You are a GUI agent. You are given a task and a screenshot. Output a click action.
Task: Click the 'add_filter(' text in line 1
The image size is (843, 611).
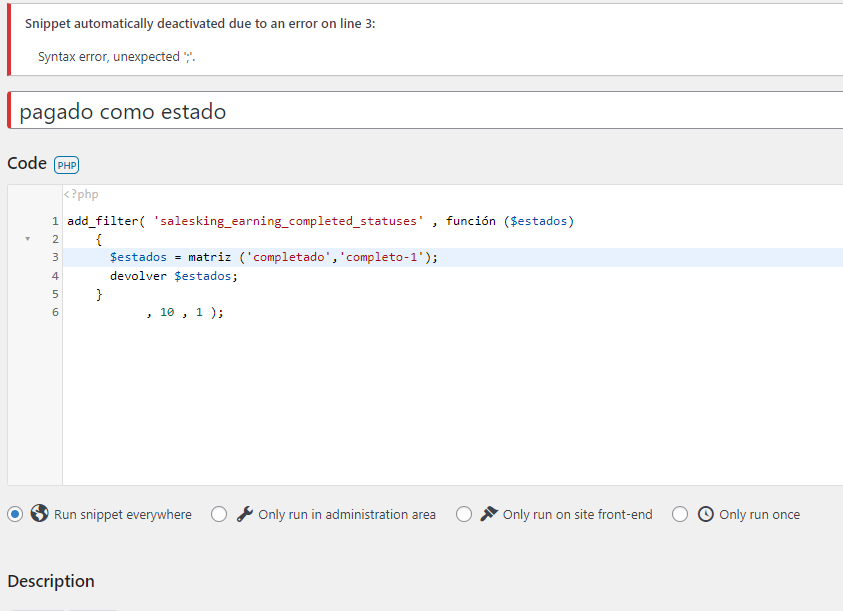106,221
